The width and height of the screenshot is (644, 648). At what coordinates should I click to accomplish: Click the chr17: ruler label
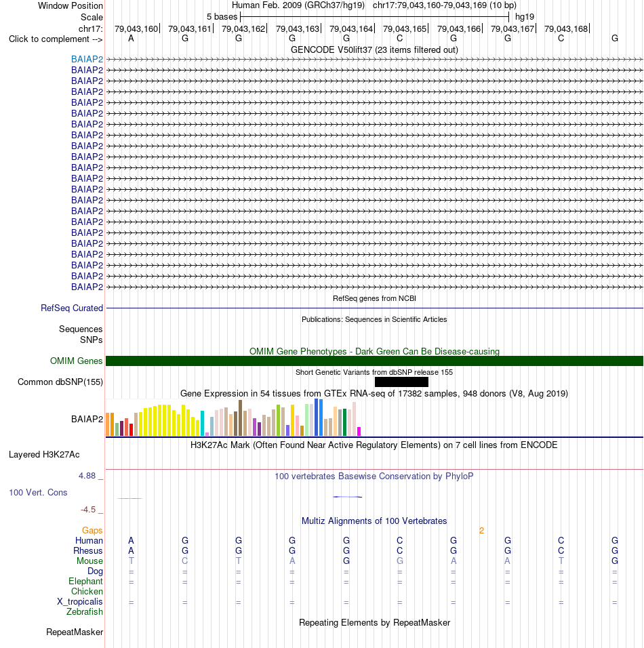click(91, 29)
